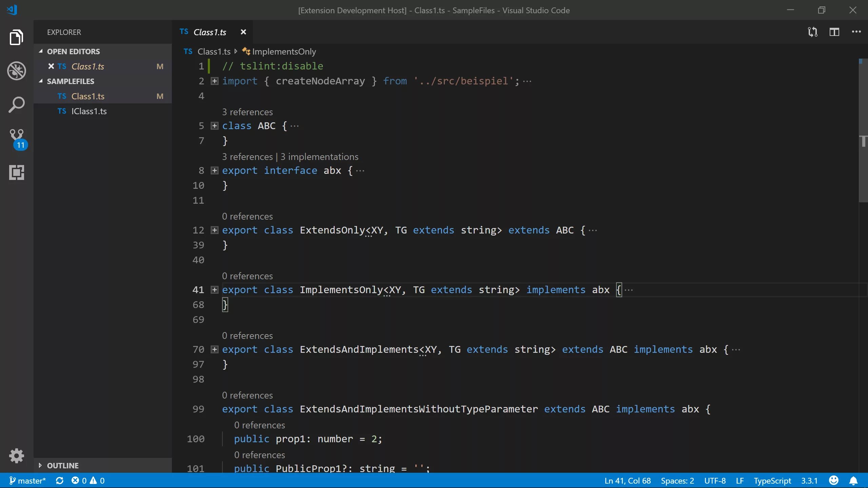Click the collapsed ellipsis after ImplementsOnly brace
This screenshot has height=488, width=868.
point(629,290)
